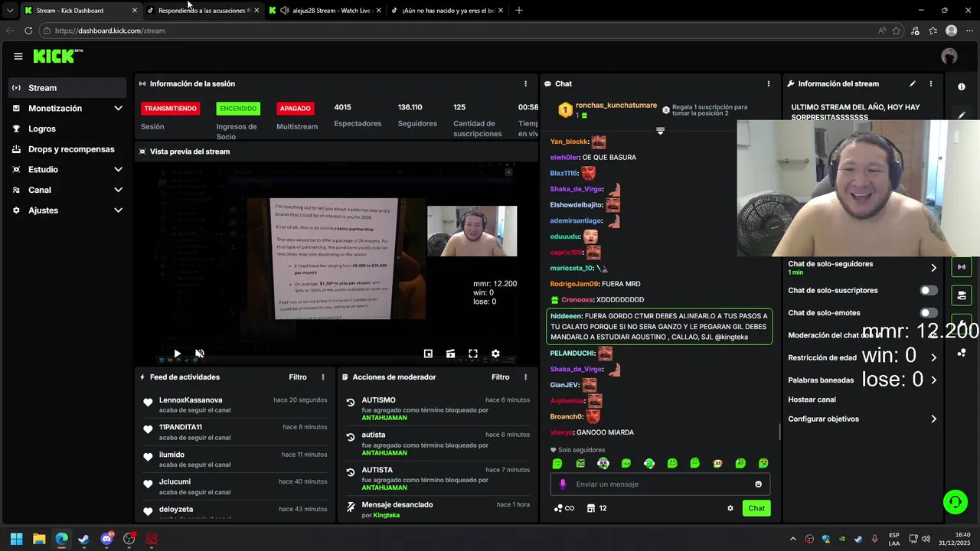Insert the first green emote in the quick row

[557, 463]
